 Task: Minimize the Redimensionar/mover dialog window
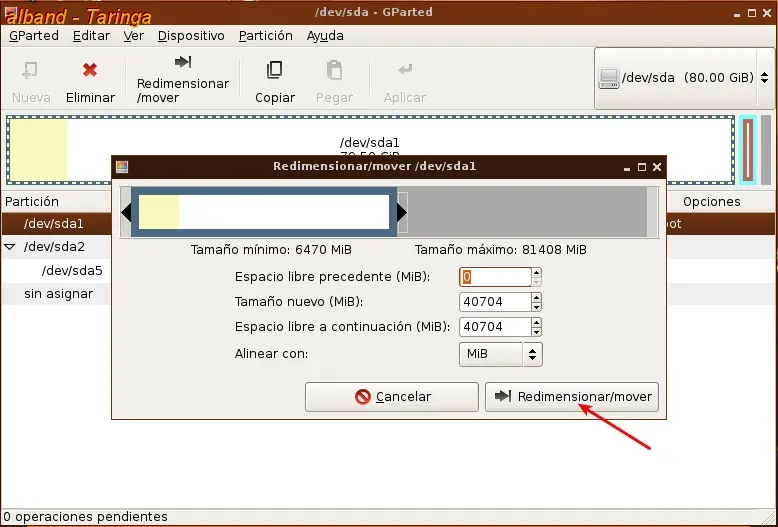pyautogui.click(x=627, y=169)
